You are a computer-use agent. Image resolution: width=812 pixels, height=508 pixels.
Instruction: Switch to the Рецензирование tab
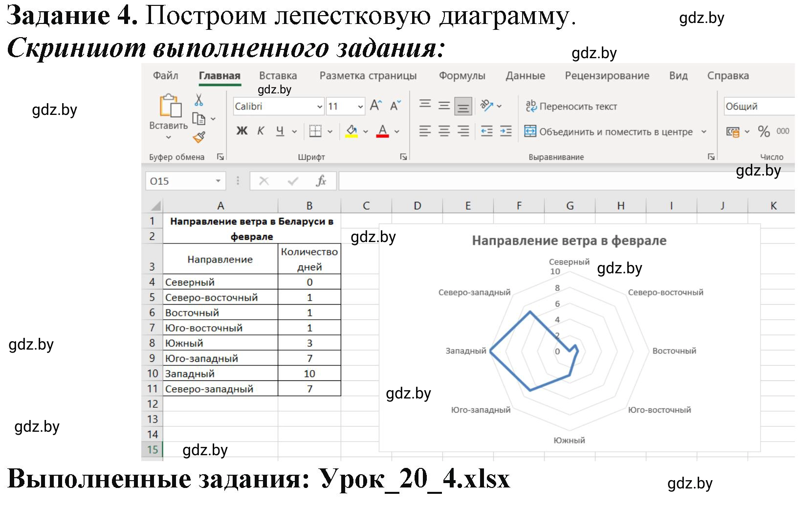(607, 76)
